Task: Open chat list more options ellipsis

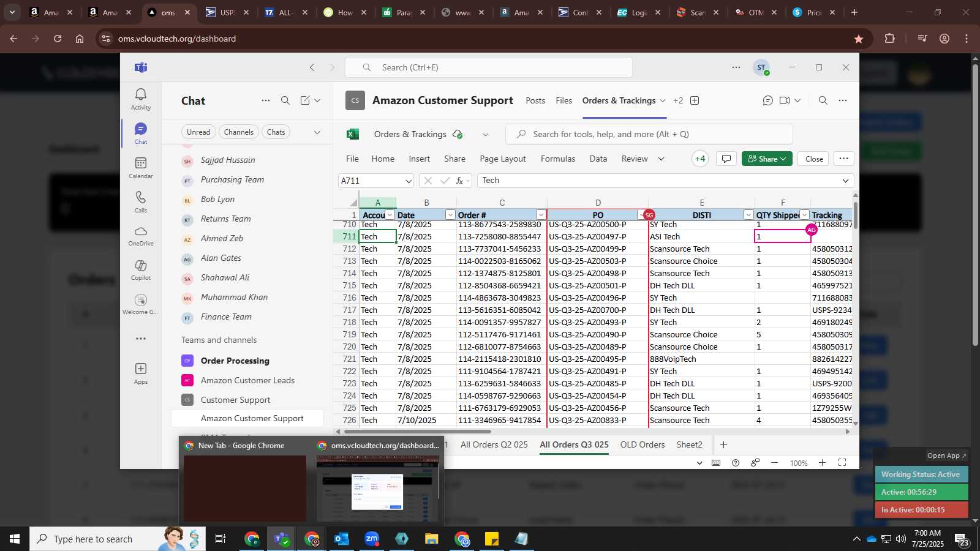Action: tap(266, 100)
